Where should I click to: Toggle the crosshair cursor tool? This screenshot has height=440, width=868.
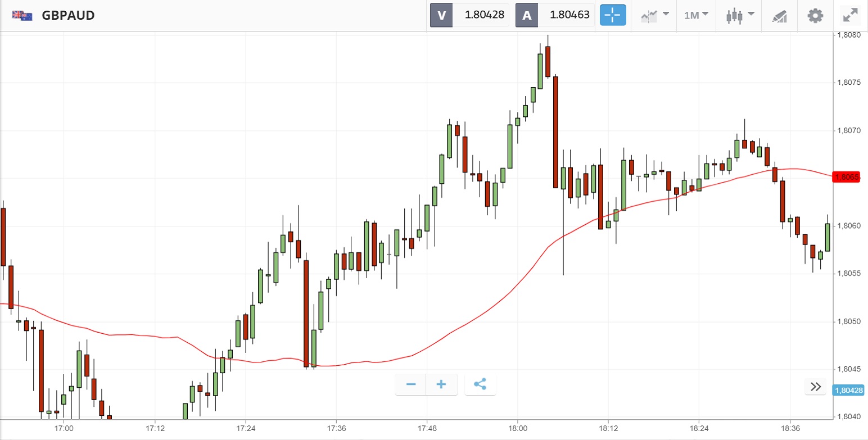[613, 15]
